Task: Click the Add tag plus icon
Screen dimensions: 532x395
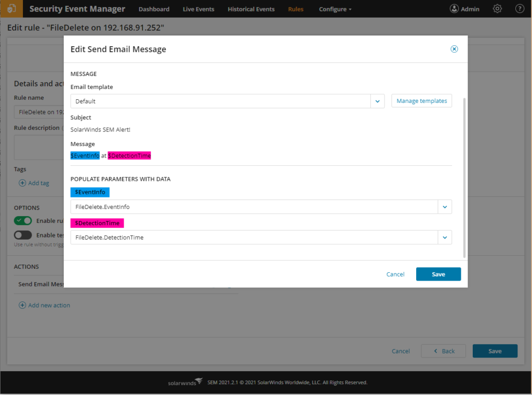Action: (22, 183)
